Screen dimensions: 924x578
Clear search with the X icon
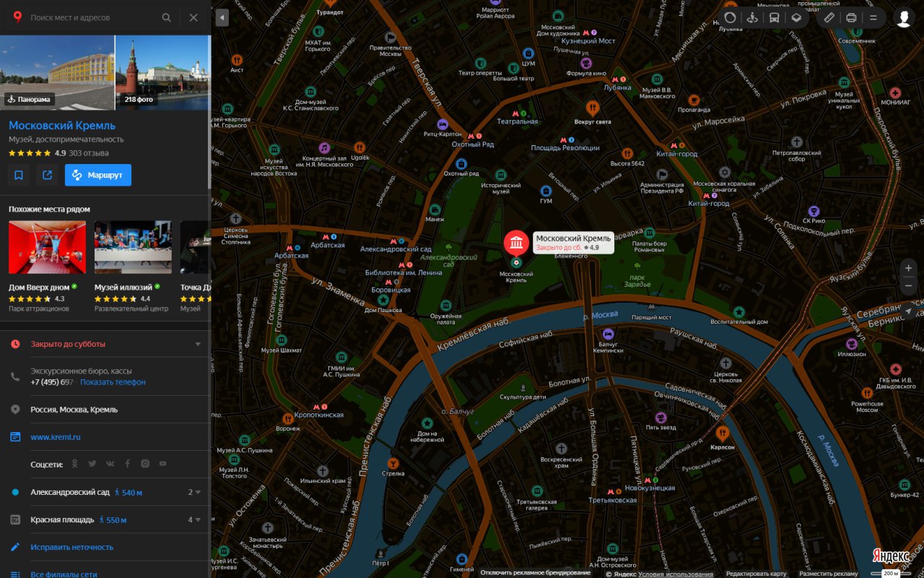[193, 17]
